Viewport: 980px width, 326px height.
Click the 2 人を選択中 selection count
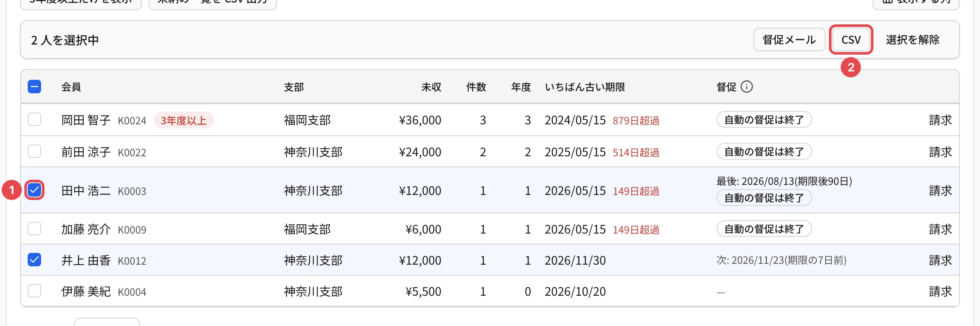(x=65, y=40)
